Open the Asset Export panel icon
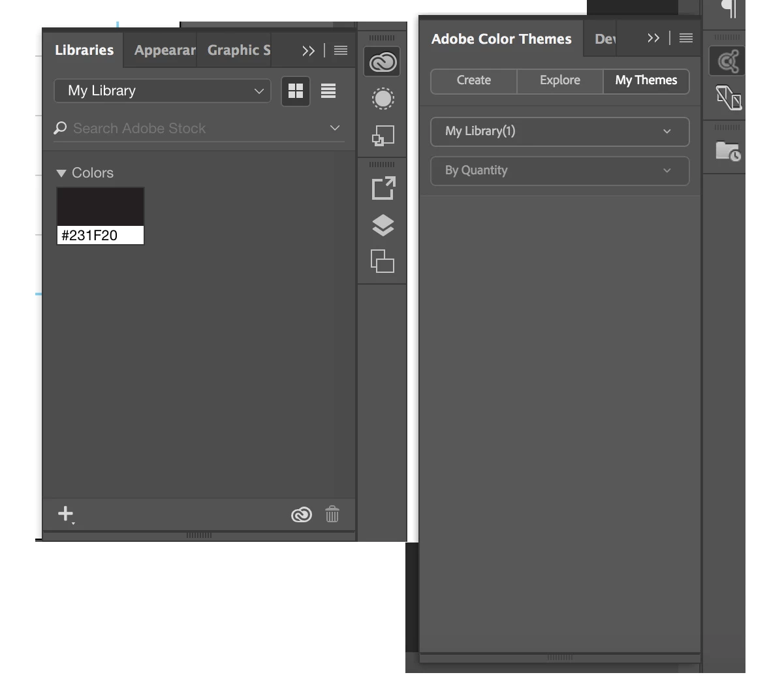This screenshot has height=692, width=784. pyautogui.click(x=383, y=188)
